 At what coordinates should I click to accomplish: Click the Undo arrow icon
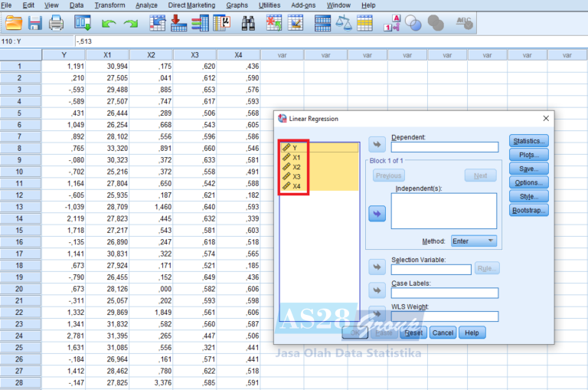109,24
